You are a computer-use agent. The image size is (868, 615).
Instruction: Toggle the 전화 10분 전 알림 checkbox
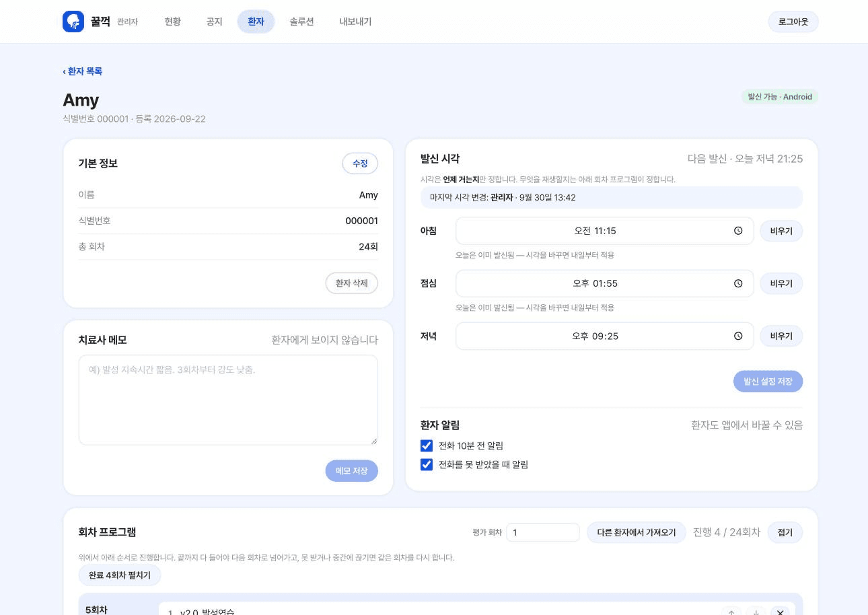point(427,445)
